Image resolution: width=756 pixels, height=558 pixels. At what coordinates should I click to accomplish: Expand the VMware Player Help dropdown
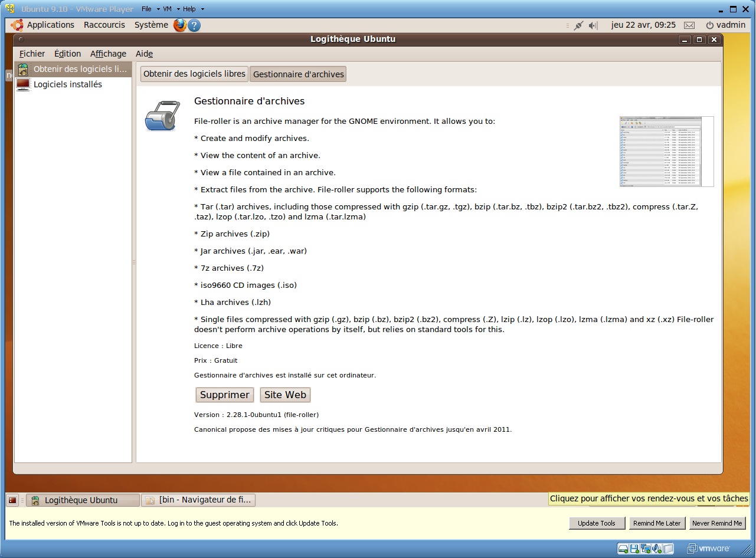click(x=193, y=9)
